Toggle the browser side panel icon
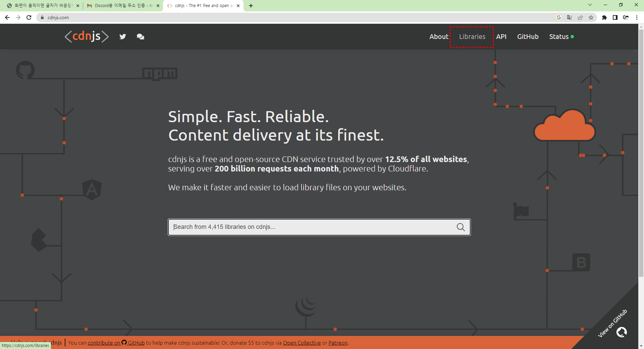This screenshot has width=644, height=349. coord(615,17)
